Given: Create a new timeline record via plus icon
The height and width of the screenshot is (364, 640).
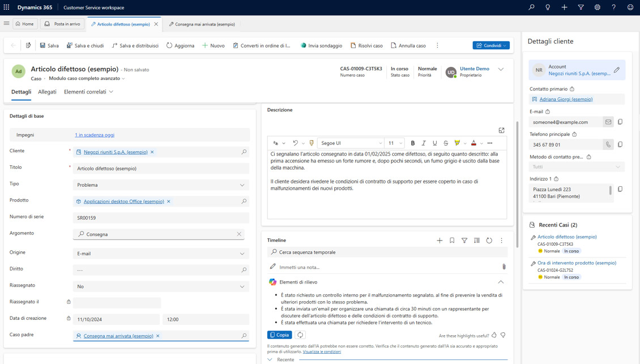Looking at the screenshot, I should tap(440, 240).
